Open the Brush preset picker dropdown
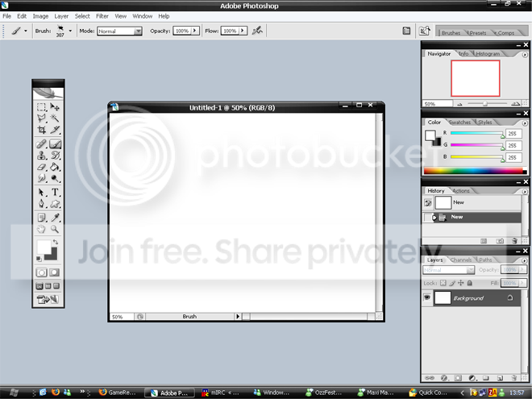Viewport: 532px width, 399px height. [70, 31]
